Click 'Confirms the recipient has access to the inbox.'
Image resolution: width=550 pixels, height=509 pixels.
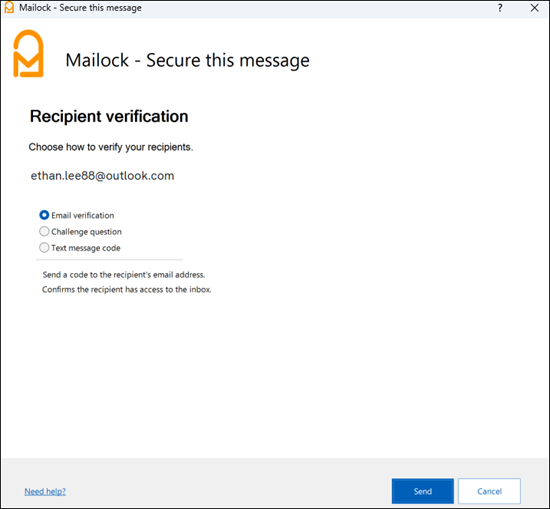point(127,289)
